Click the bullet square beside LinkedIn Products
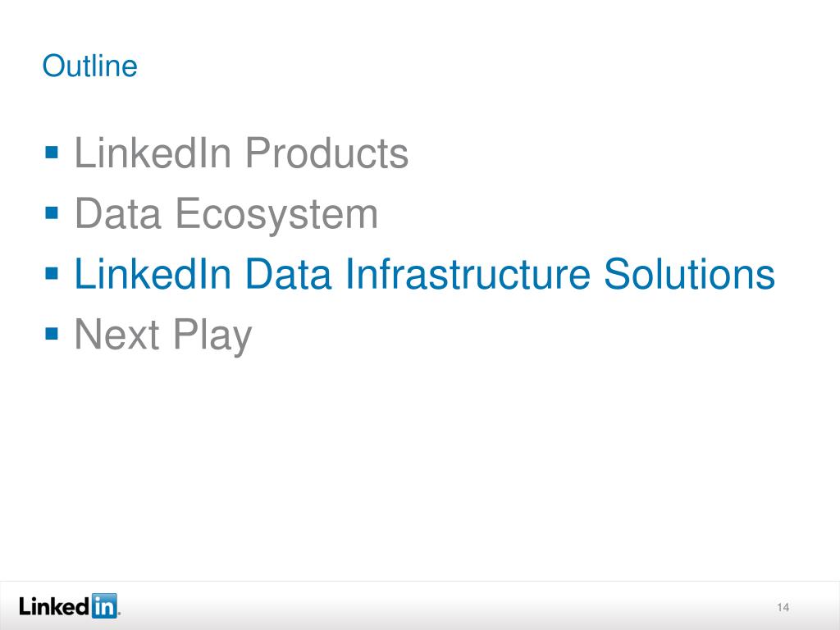 52,152
